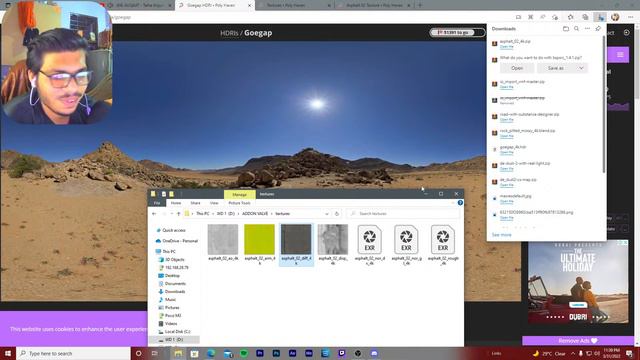Viewport: 640px width, 360px height.
Task: Click See more link in Downloads panel
Action: coord(501,235)
